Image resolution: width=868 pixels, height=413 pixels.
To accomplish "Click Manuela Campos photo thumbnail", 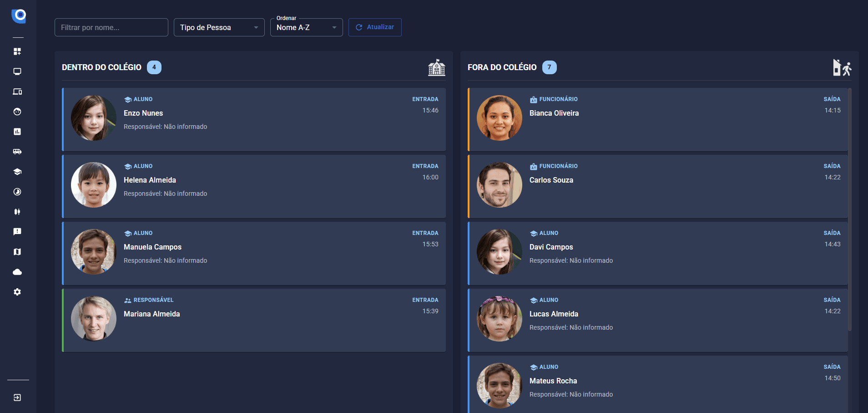I will click(x=94, y=252).
